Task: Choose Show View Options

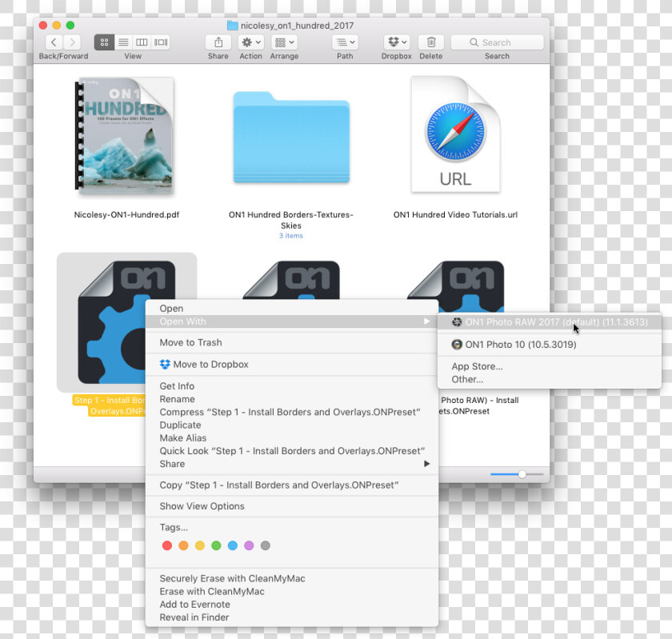Action: click(x=291, y=506)
